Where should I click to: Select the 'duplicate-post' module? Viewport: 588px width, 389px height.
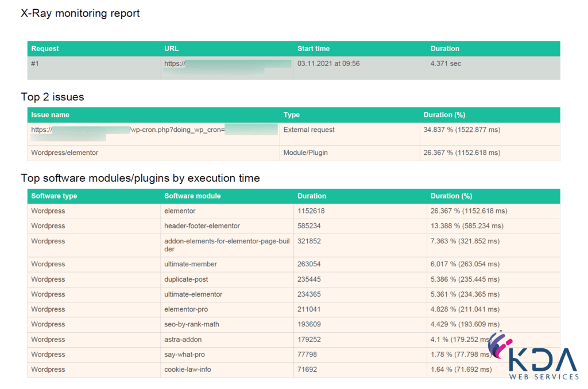pos(186,279)
